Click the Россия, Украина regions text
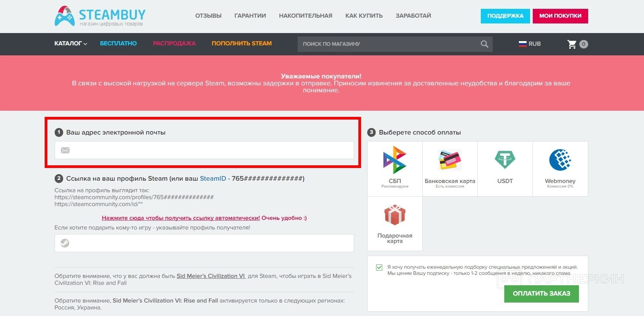The height and width of the screenshot is (316, 644). (x=78, y=308)
